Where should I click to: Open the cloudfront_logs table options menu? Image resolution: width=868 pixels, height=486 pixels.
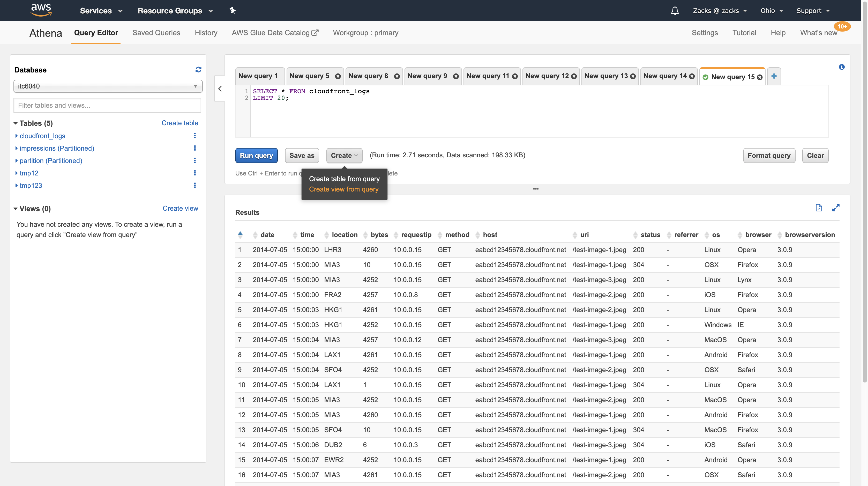point(195,136)
